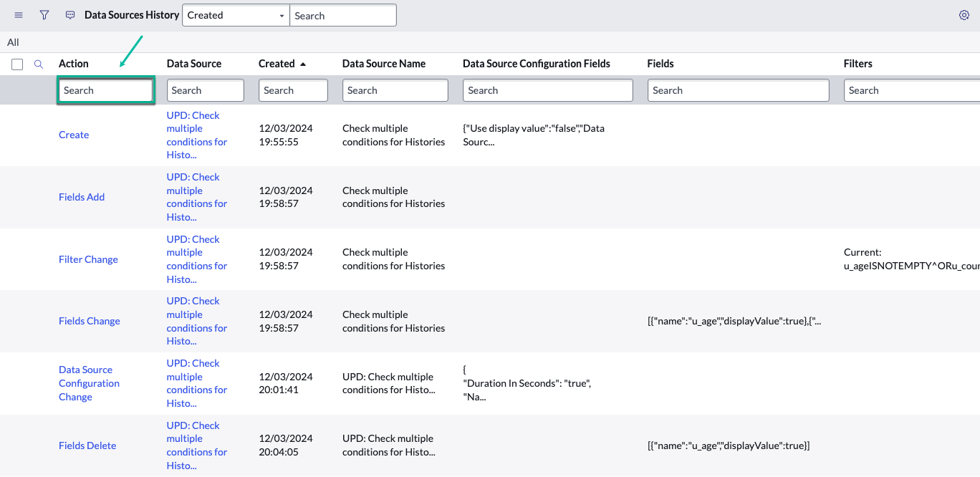980x477 pixels.
Task: Click the Filters column header
Action: (857, 64)
